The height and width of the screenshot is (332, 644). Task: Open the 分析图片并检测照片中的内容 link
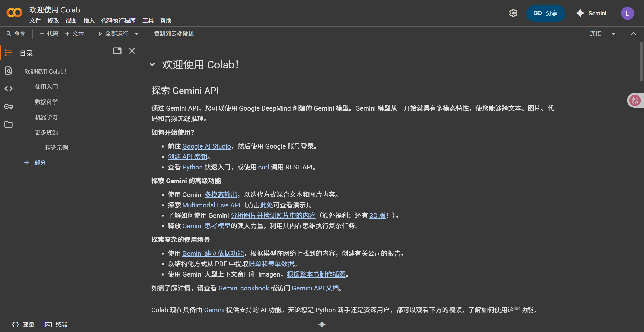(273, 215)
